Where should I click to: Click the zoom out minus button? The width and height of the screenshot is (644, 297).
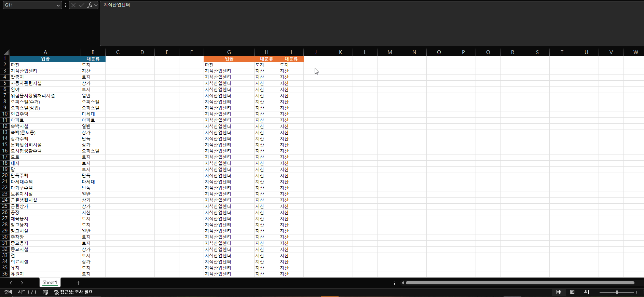click(597, 292)
